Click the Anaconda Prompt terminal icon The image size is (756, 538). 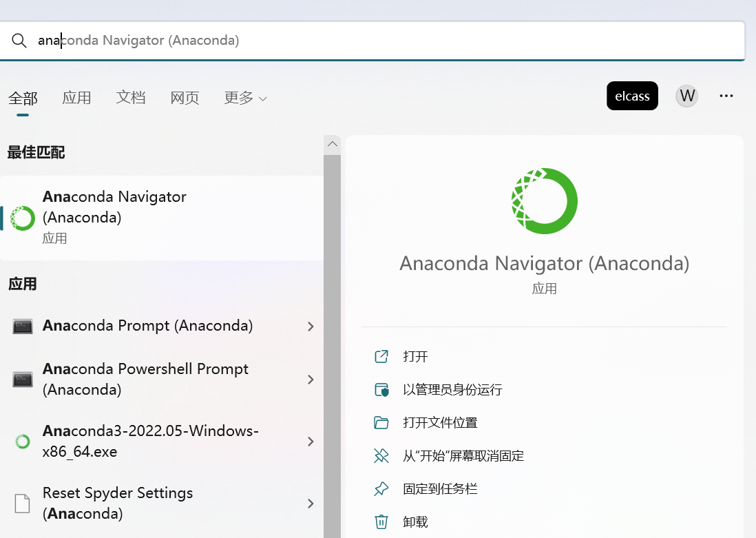[x=22, y=327]
